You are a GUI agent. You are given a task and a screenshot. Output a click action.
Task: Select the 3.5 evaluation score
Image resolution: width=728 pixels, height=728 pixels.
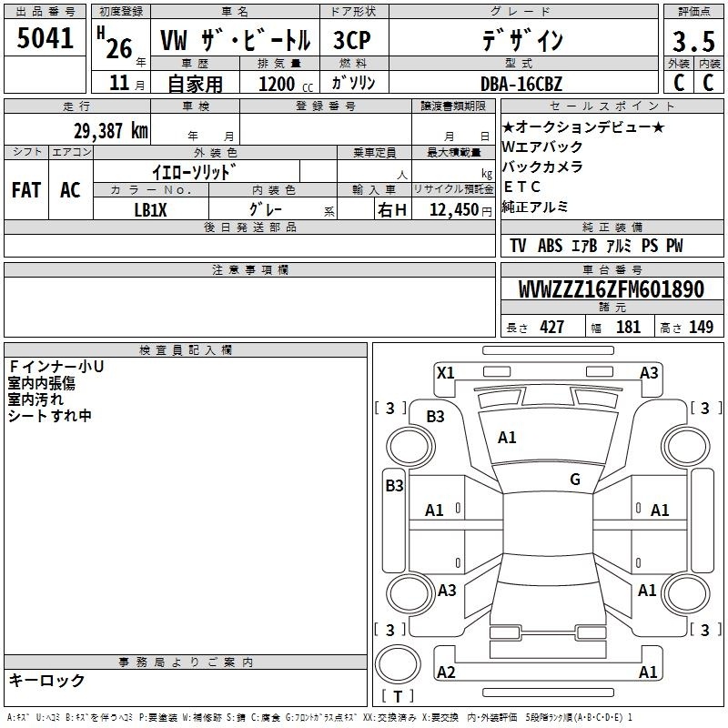[692, 41]
